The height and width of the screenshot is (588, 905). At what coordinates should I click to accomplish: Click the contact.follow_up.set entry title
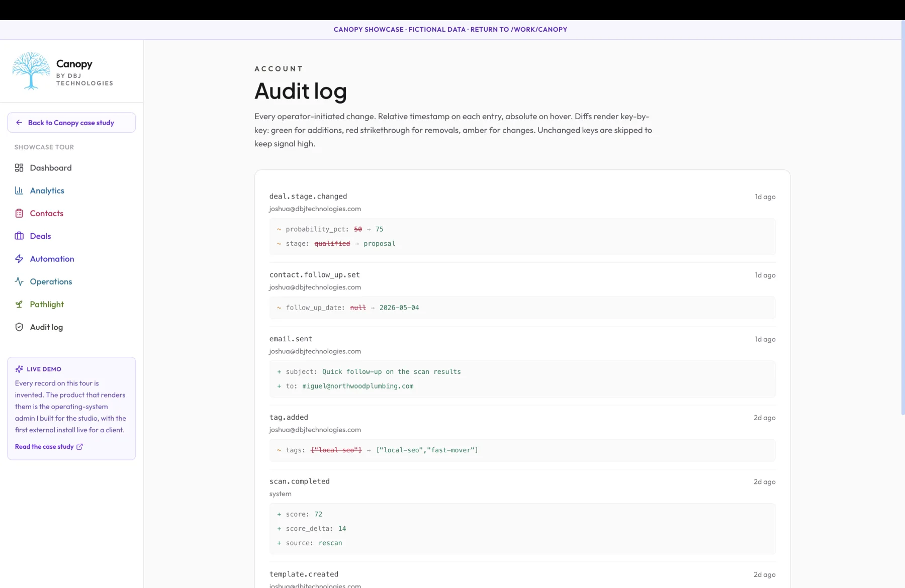315,275
